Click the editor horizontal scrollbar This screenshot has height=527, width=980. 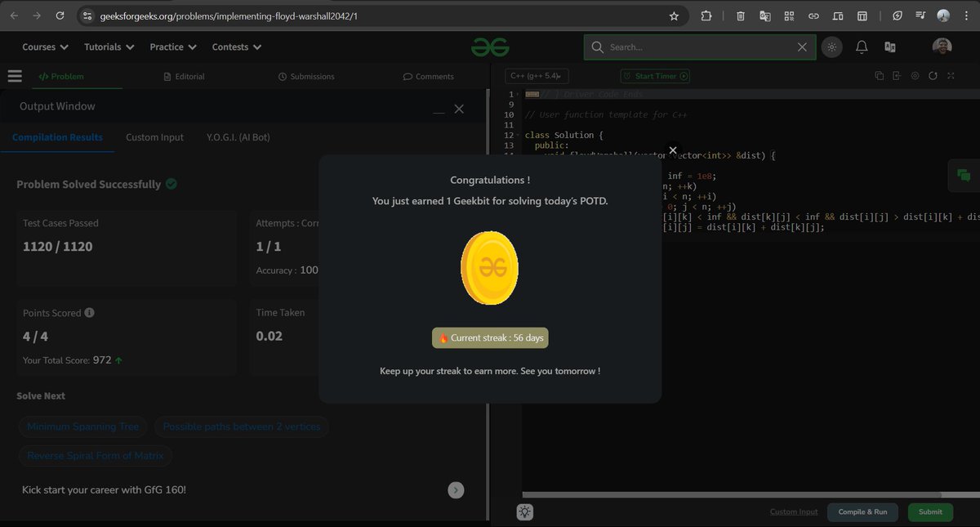point(732,495)
